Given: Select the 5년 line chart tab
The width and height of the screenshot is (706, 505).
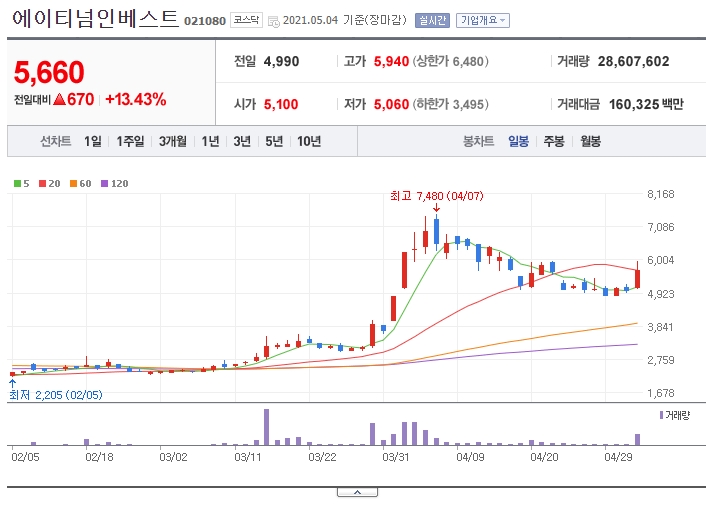Looking at the screenshot, I should coord(274,141).
